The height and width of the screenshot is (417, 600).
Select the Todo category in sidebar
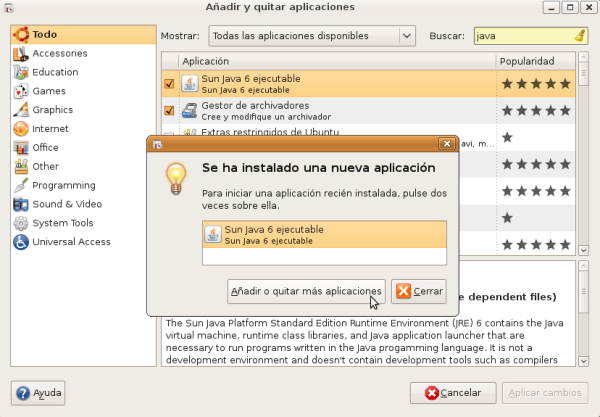44,35
